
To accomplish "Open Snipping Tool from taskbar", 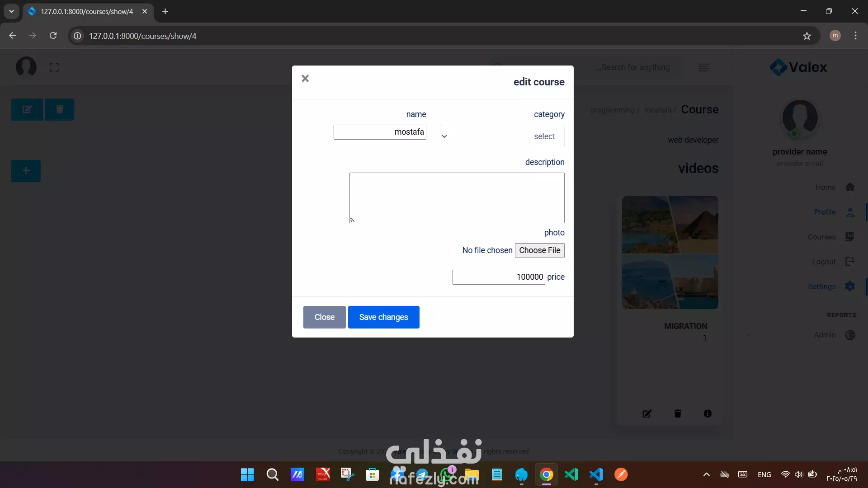I will [x=347, y=474].
